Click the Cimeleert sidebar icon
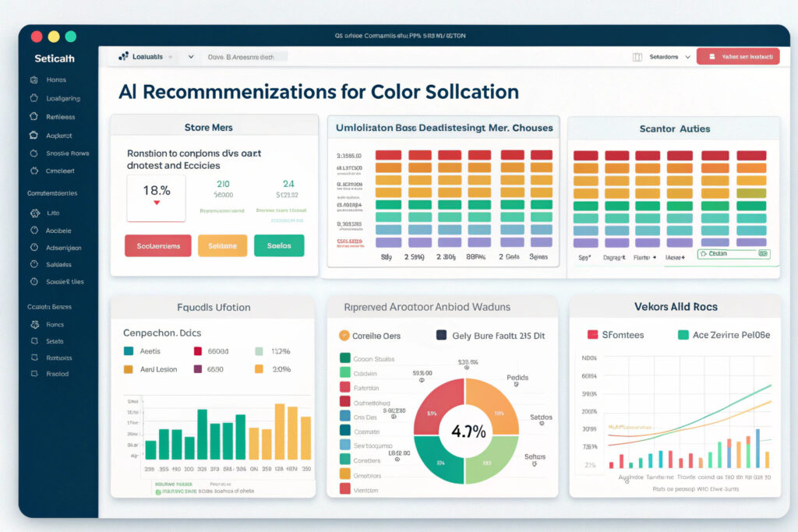The width and height of the screenshot is (798, 532). pos(33,171)
